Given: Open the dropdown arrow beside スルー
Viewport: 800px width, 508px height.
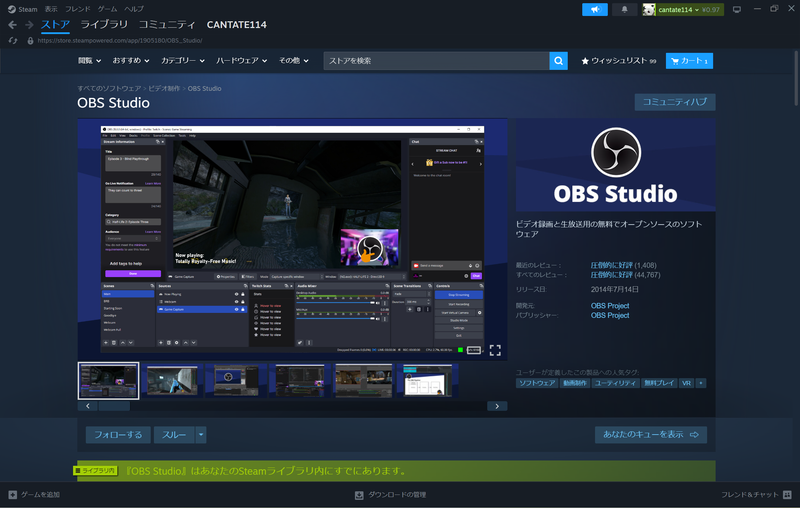Looking at the screenshot, I should coord(201,435).
